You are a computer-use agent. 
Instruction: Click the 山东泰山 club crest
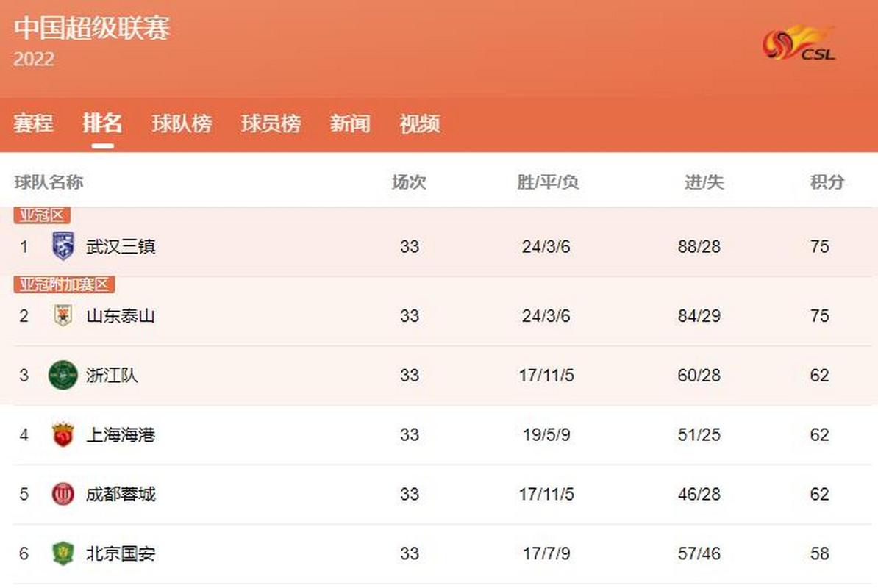tap(63, 315)
